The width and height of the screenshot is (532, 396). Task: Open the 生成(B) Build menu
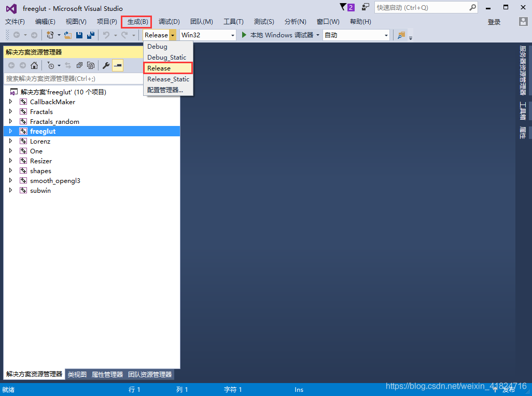click(138, 22)
